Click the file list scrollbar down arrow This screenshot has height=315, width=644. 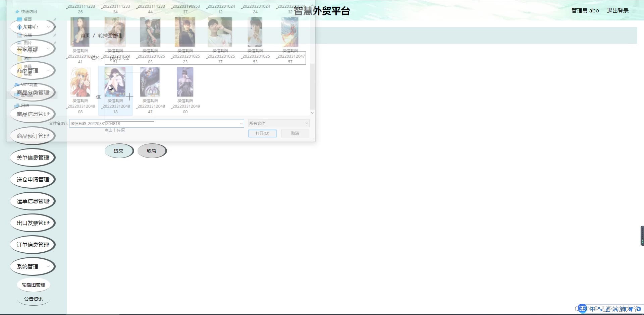(x=312, y=113)
